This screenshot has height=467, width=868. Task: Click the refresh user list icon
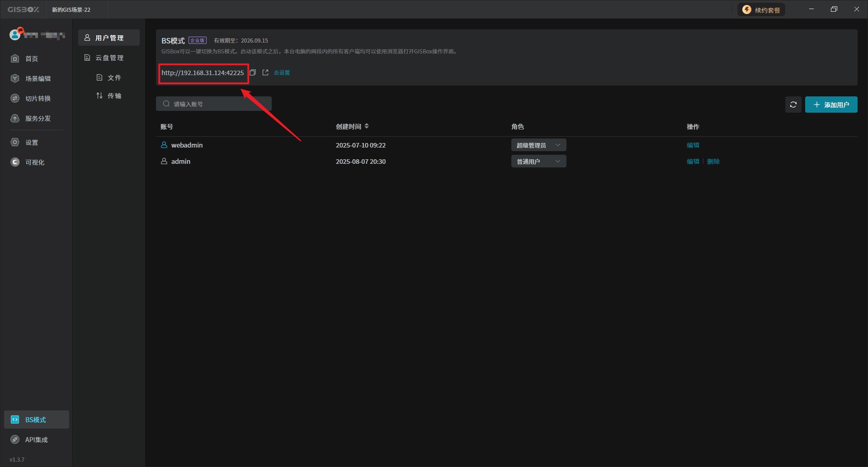pyautogui.click(x=793, y=105)
